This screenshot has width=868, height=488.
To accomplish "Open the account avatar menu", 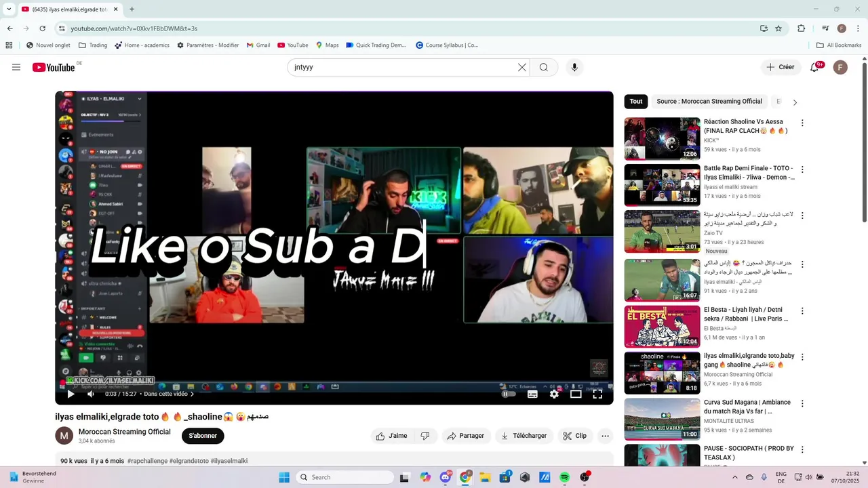I will pyautogui.click(x=840, y=67).
